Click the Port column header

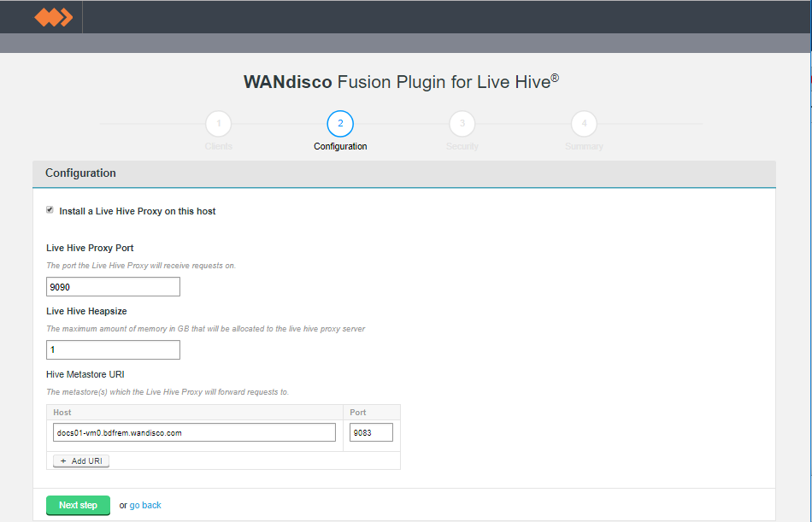pyautogui.click(x=358, y=412)
